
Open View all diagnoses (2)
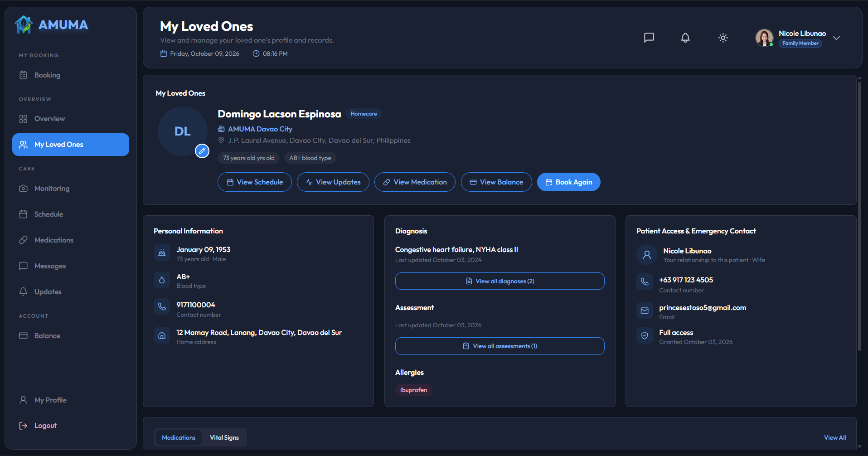click(499, 281)
